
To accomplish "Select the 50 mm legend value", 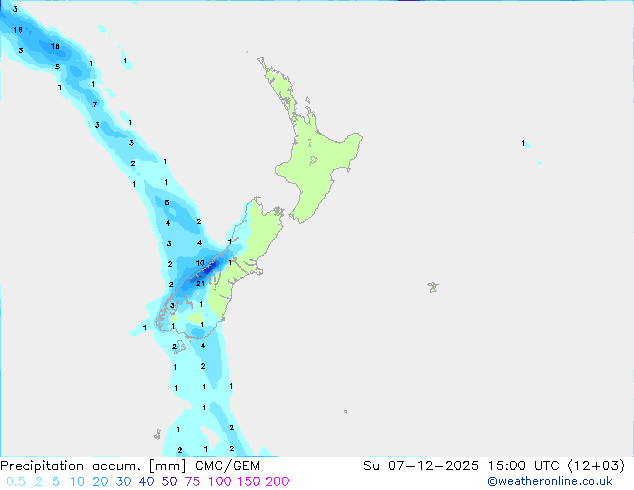I will click(169, 482).
